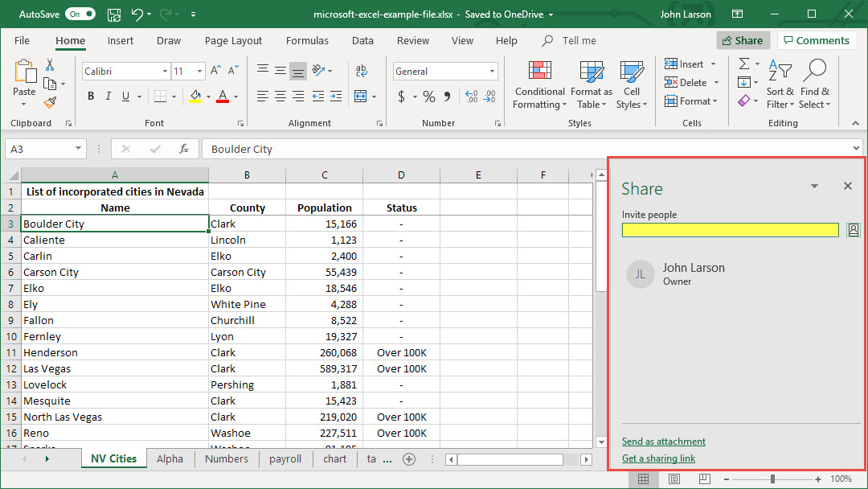Viewport: 868px width, 489px height.
Task: Apply Percent Style number format
Action: click(429, 97)
